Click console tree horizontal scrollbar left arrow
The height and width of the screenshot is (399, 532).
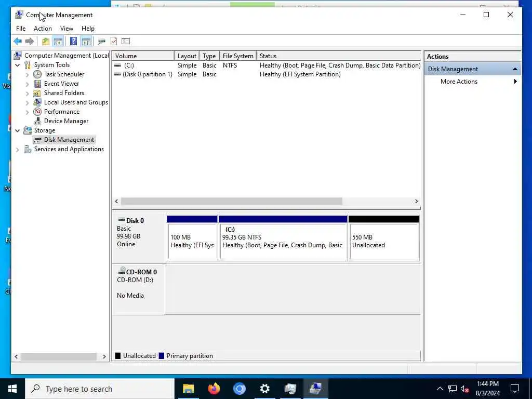click(16, 356)
